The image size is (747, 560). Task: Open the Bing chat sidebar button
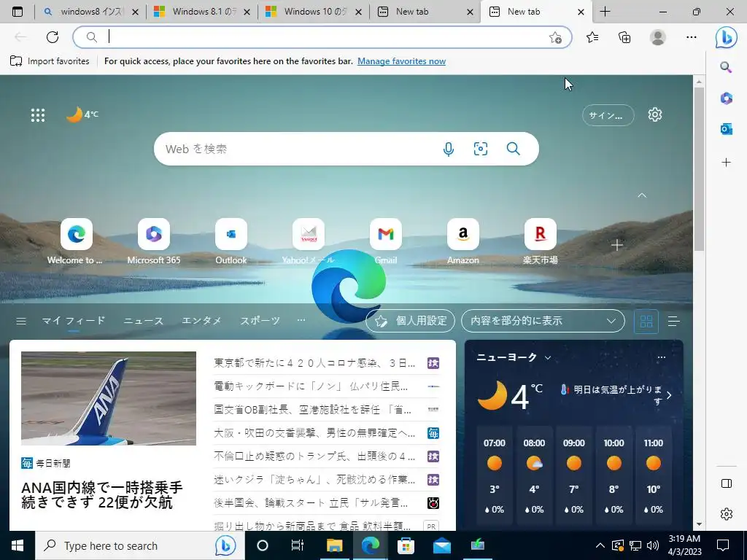coord(726,37)
